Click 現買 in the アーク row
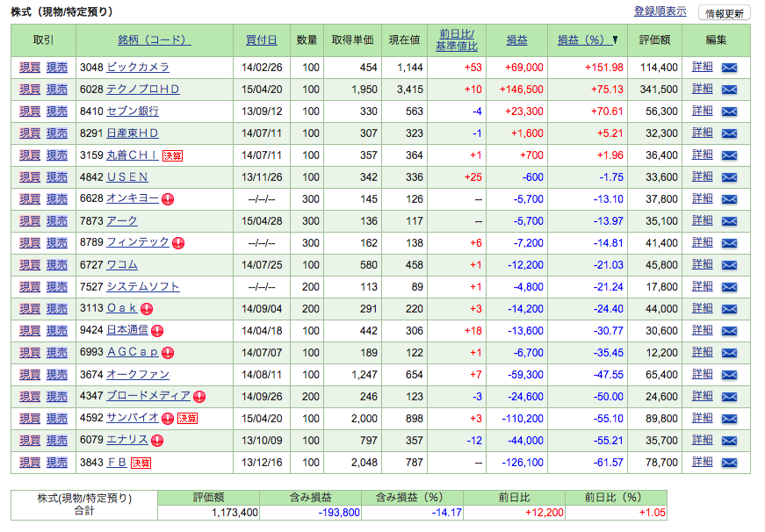 (x=30, y=221)
